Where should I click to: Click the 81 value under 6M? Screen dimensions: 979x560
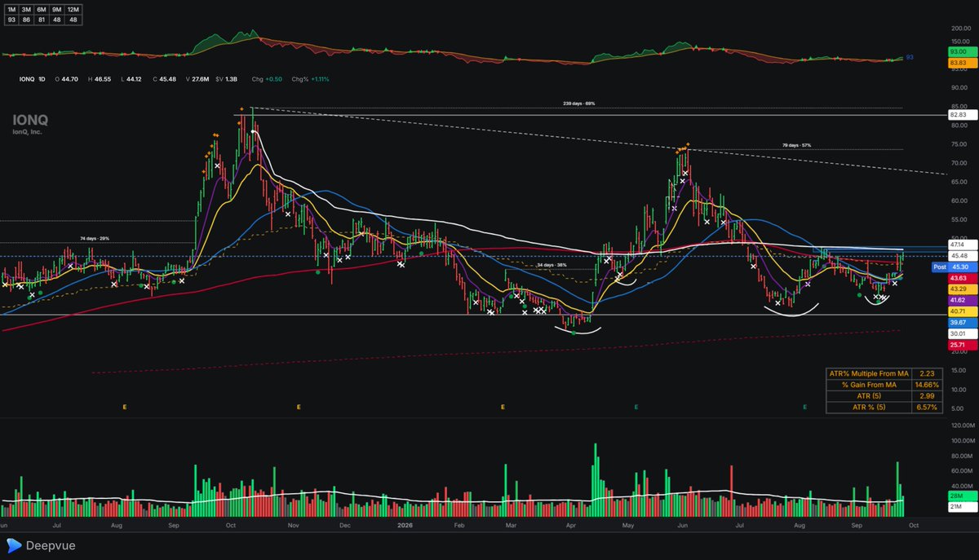tap(42, 19)
